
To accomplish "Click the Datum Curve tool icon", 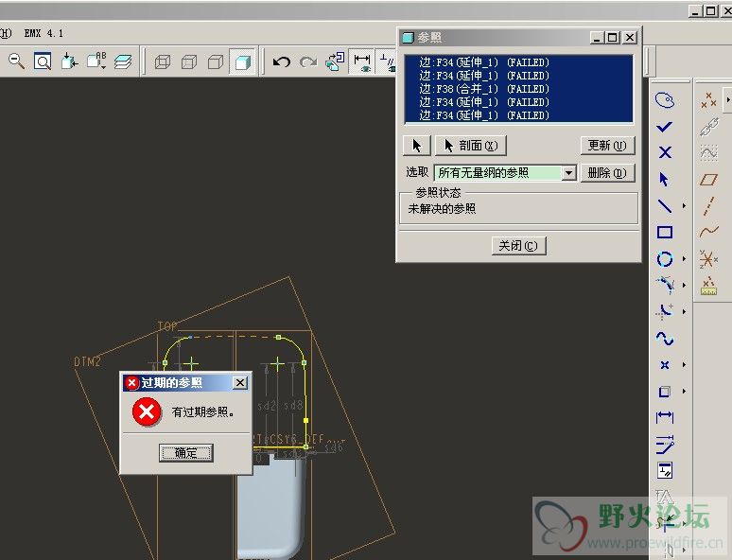I will coord(708,232).
